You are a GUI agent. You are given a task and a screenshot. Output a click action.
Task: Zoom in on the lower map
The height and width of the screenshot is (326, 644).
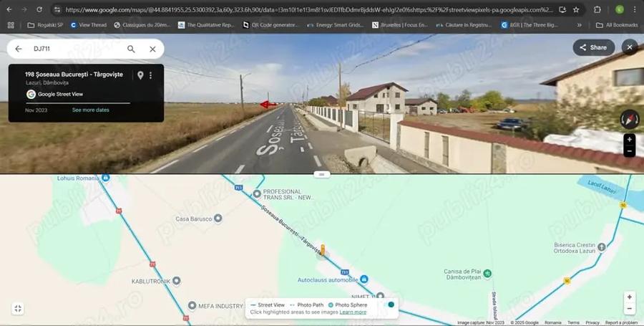(629, 297)
